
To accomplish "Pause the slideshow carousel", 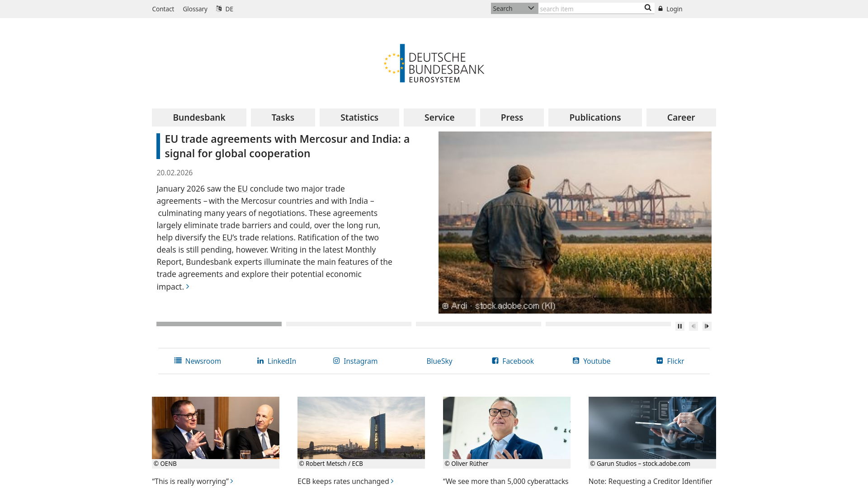I will (x=679, y=326).
